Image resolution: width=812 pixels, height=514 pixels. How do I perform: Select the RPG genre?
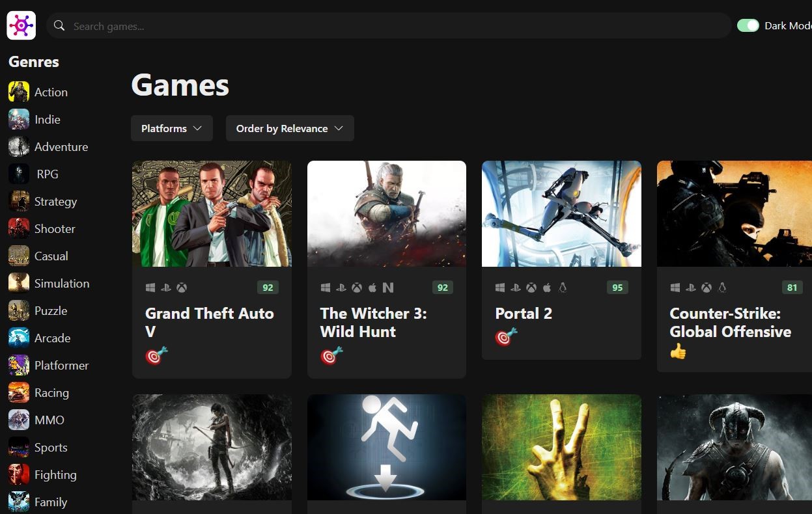48,174
